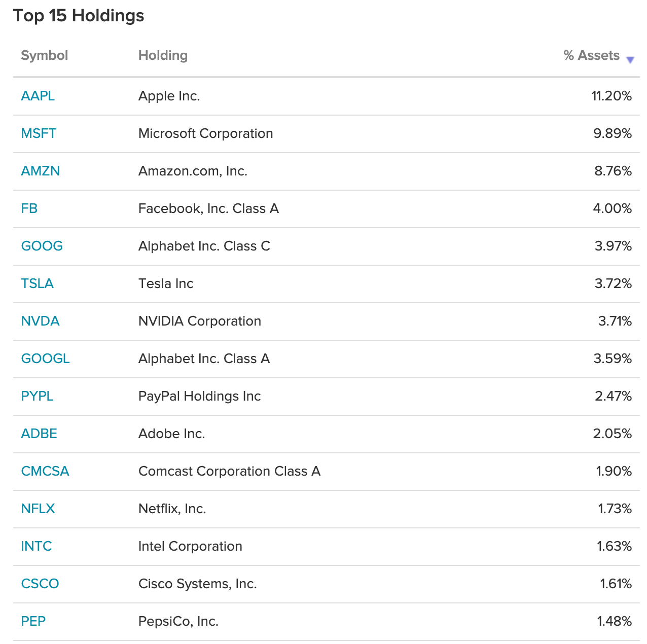Open the NFLX ticker link
The image size is (647, 644).
pyautogui.click(x=38, y=509)
